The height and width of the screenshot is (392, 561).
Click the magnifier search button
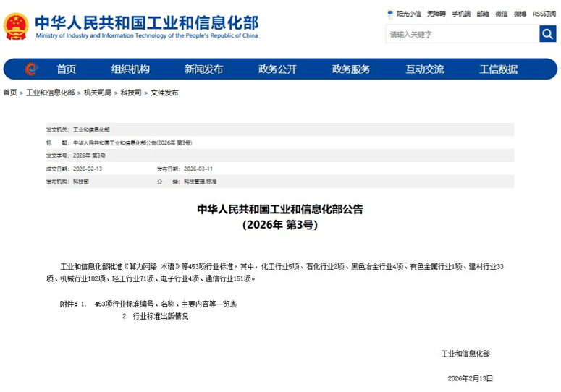pyautogui.click(x=547, y=34)
